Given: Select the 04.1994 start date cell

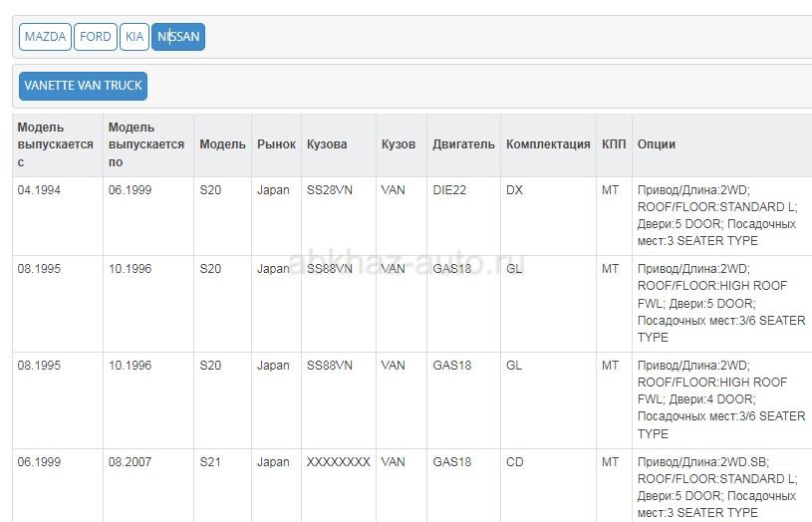Looking at the screenshot, I should 39,190.
